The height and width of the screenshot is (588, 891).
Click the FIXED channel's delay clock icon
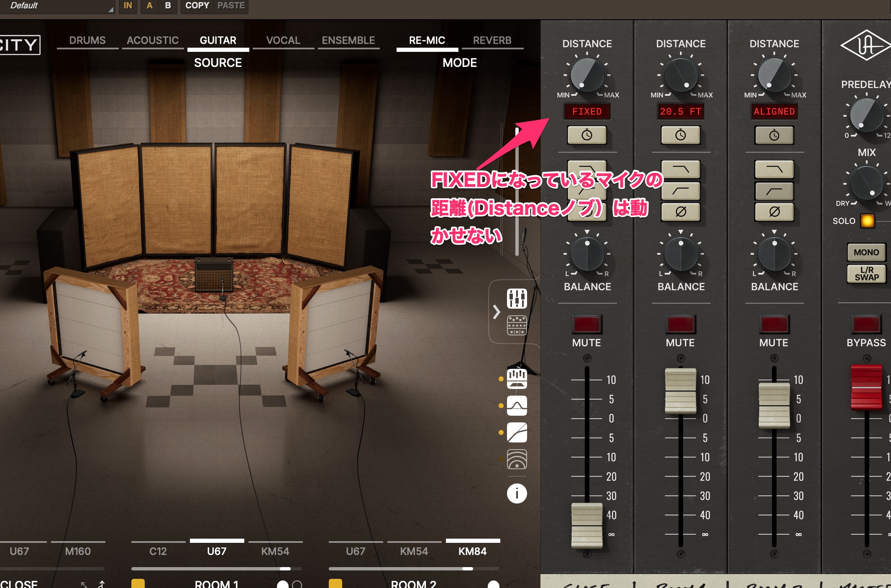[x=586, y=135]
